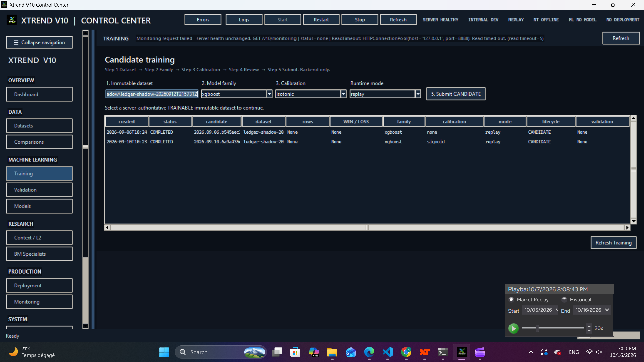Click 5. Submit CANDIDATE button

click(456, 94)
